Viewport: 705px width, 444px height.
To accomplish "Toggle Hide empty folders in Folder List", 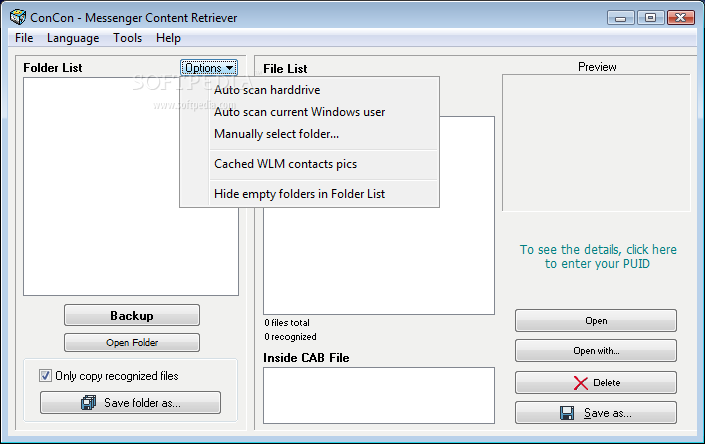I will click(299, 194).
